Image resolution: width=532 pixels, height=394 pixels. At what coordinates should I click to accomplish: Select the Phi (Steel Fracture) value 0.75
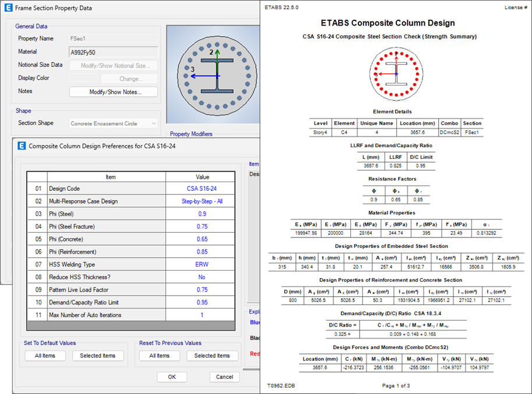tap(200, 226)
